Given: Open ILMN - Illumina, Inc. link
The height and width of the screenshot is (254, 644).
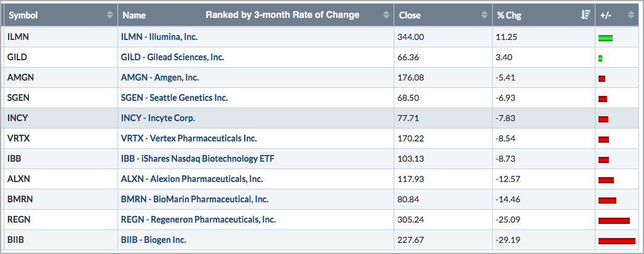Looking at the screenshot, I should [x=159, y=37].
